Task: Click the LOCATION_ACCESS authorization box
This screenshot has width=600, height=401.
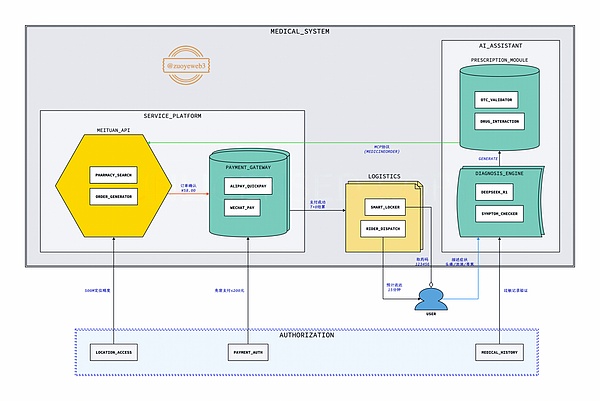Action: [113, 352]
